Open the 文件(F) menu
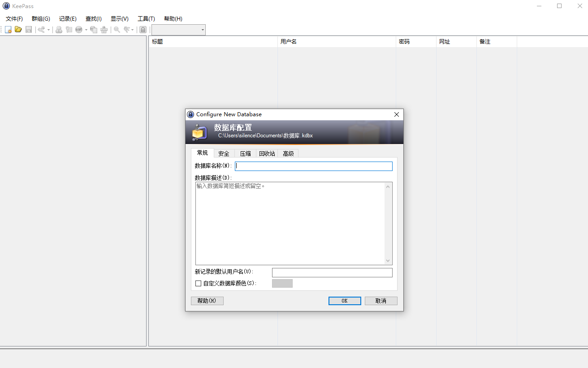The image size is (588, 368). pyautogui.click(x=14, y=19)
